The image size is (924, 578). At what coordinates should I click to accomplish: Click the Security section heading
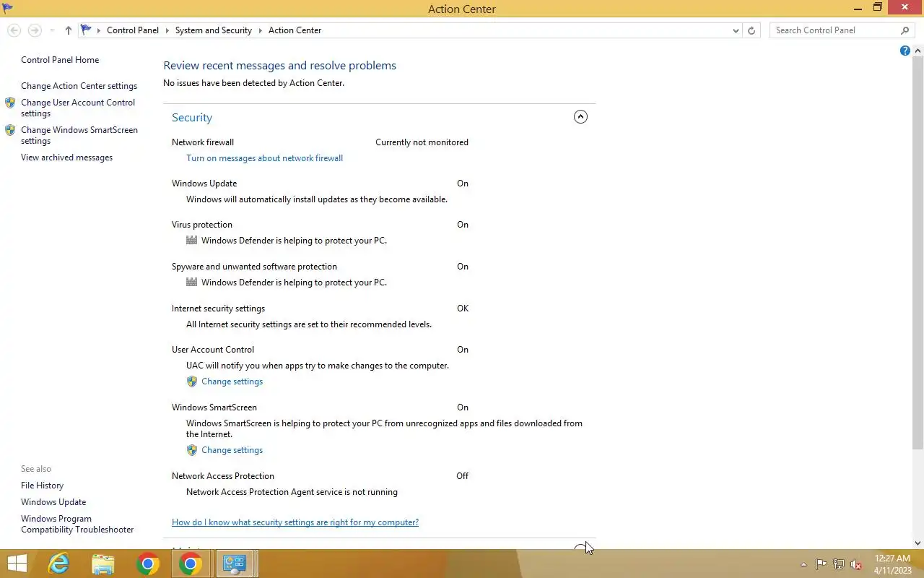coord(192,118)
